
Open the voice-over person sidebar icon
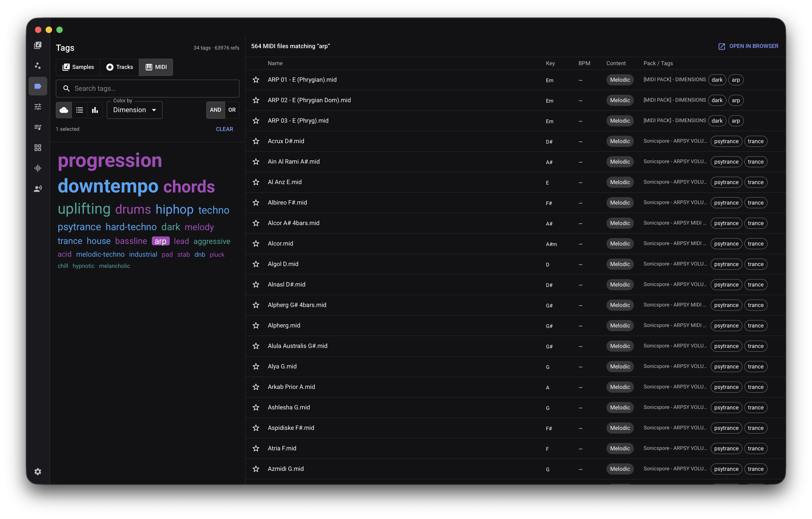38,189
